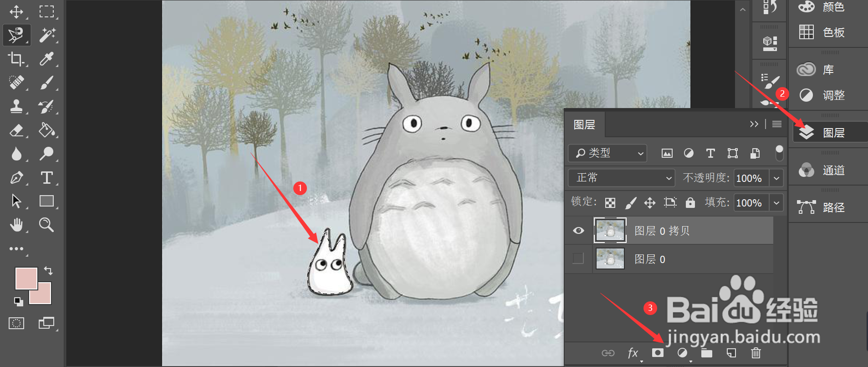Add a layer mask

pyautogui.click(x=658, y=353)
